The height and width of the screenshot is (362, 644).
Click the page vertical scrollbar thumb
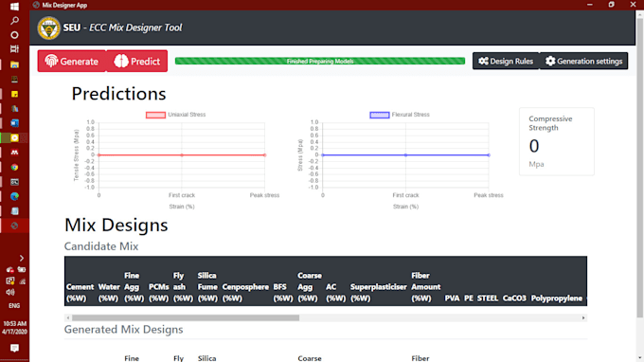(639, 168)
